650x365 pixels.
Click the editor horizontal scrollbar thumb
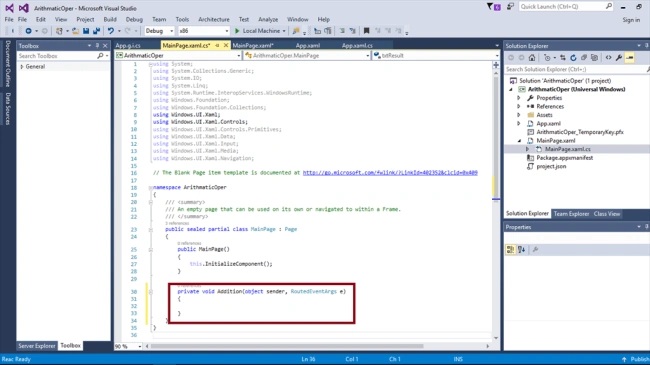point(287,346)
